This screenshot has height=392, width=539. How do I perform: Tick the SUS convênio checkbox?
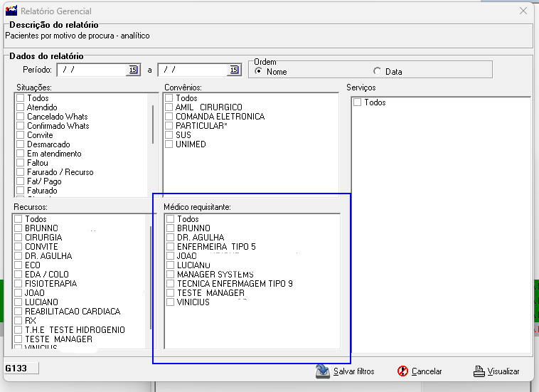(x=169, y=135)
